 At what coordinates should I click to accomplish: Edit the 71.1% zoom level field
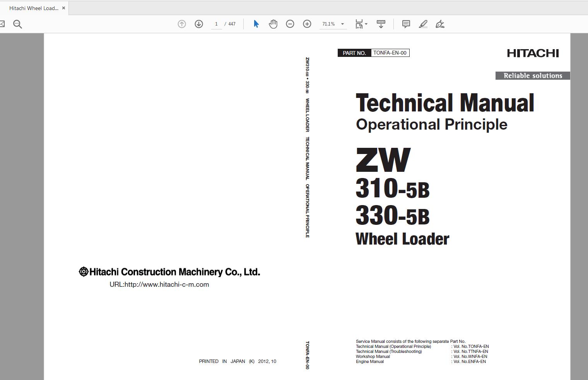coord(328,24)
